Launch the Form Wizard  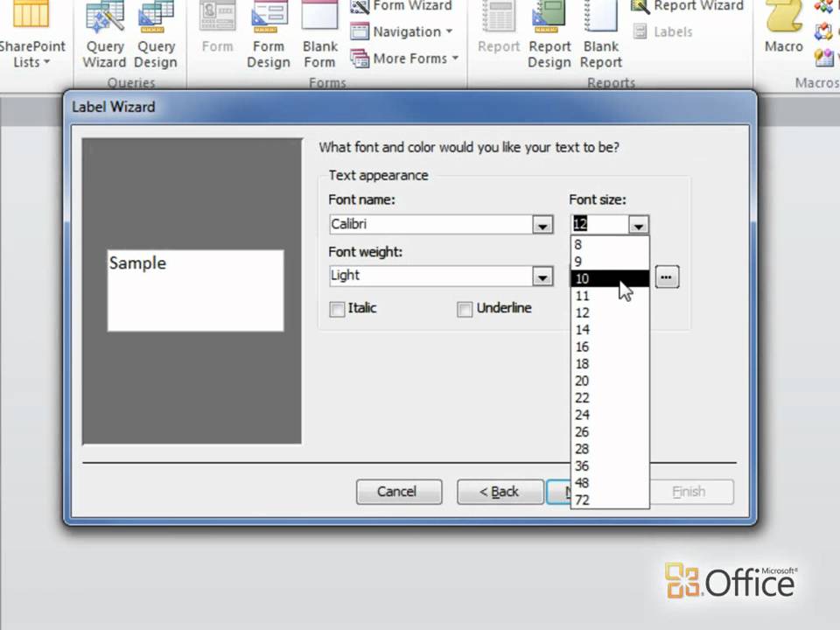402,6
